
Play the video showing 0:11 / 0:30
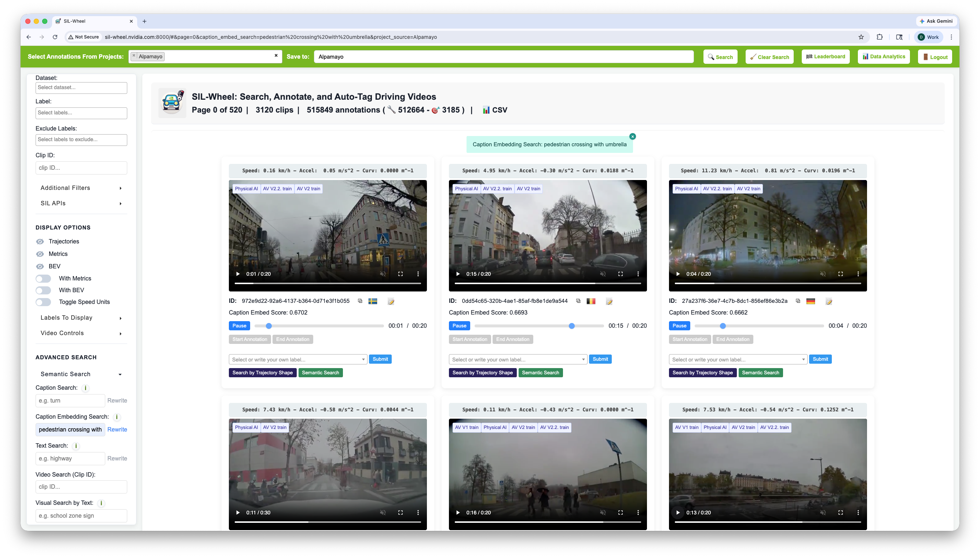(238, 513)
